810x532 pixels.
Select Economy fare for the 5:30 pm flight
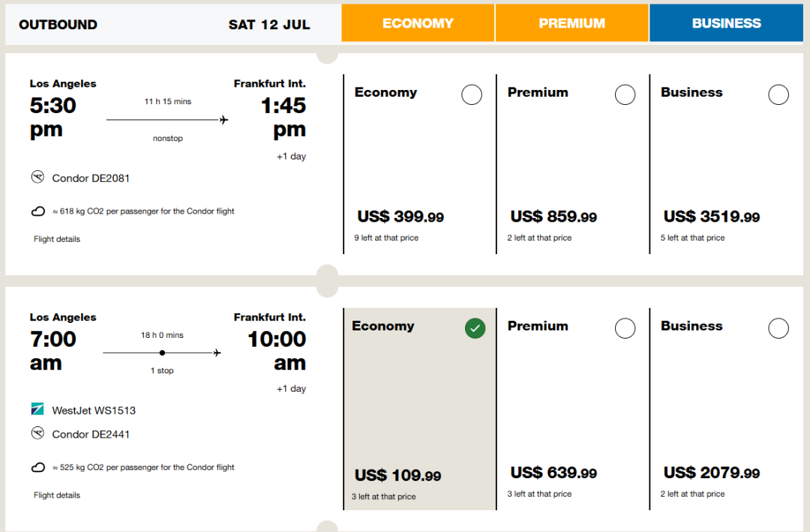[x=472, y=94]
